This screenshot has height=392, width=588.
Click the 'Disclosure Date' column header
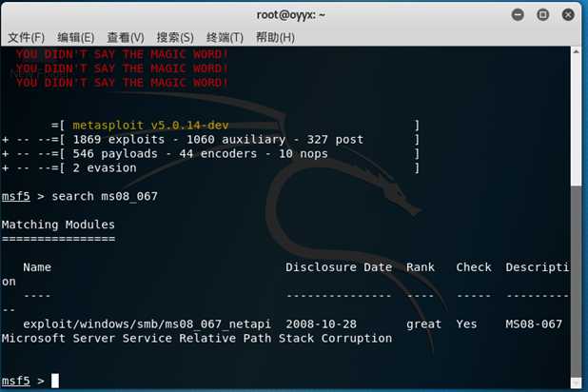tap(339, 267)
